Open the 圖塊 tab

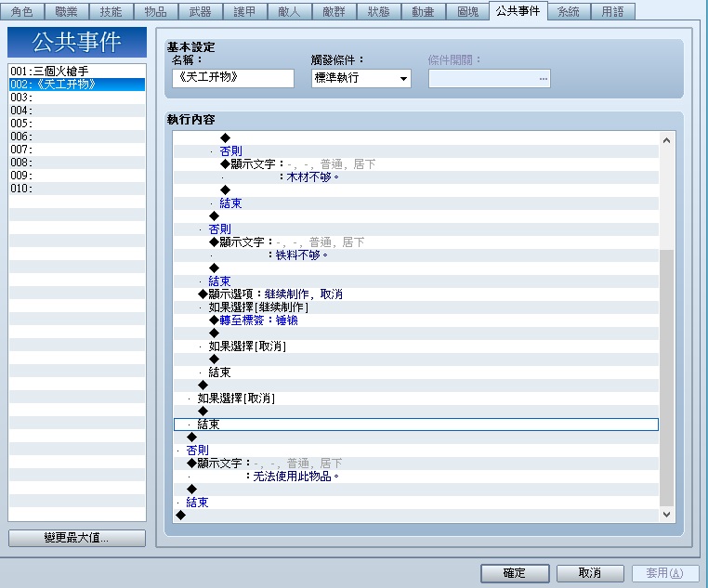(x=467, y=11)
